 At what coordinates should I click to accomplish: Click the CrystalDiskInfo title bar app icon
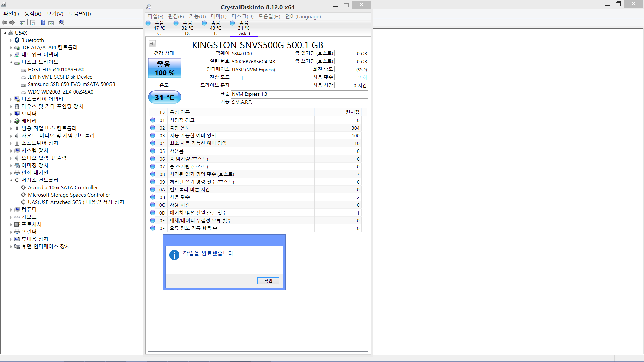(x=149, y=7)
